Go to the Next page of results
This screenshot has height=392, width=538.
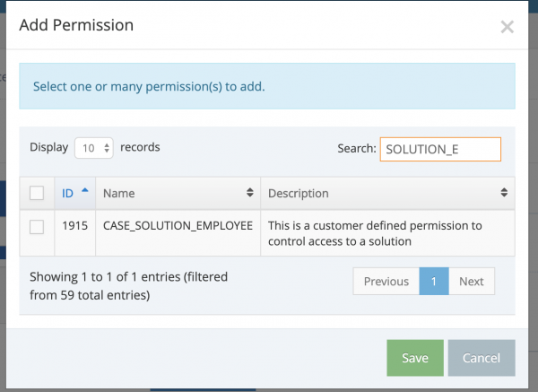coord(471,281)
